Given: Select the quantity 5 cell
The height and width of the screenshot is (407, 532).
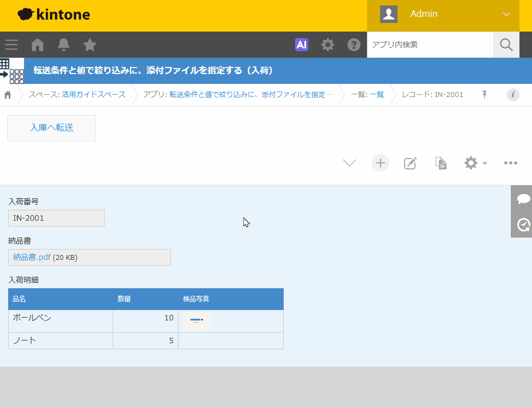Looking at the screenshot, I should 145,341.
